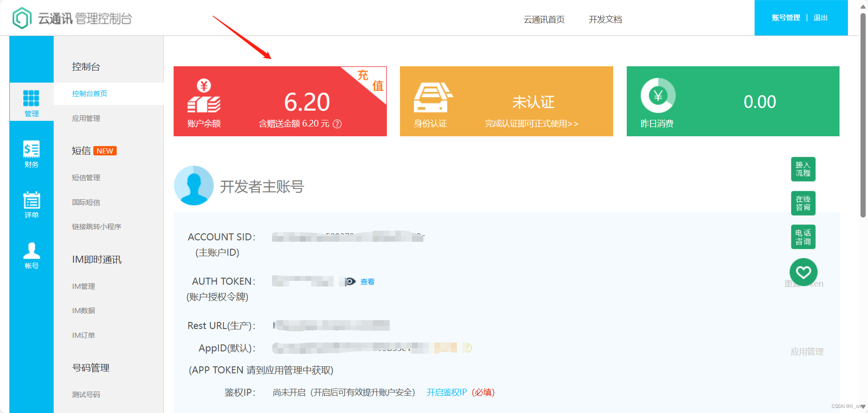Click the 控制台 section heading

pyautogui.click(x=86, y=67)
